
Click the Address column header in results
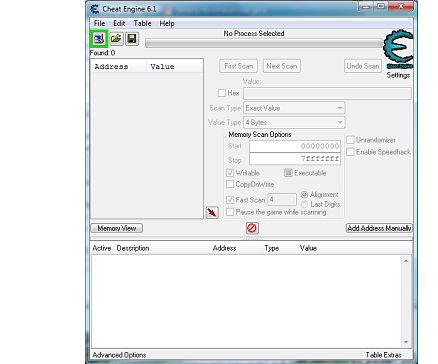click(118, 66)
